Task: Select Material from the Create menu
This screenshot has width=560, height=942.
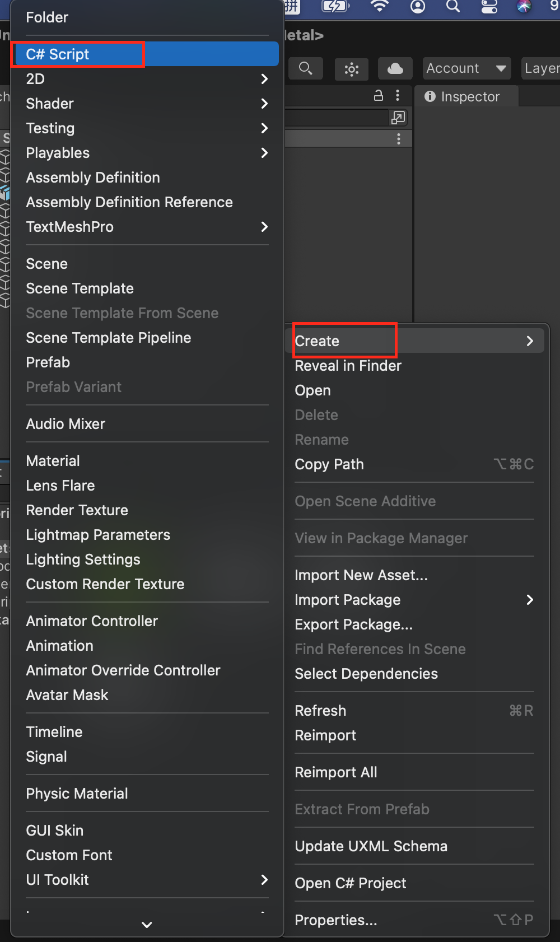Action: 53,461
